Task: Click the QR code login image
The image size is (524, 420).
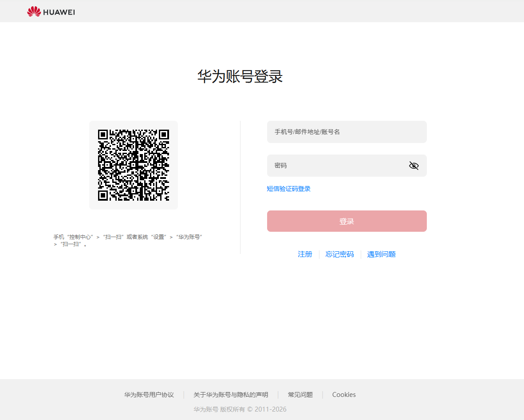Action: [134, 165]
